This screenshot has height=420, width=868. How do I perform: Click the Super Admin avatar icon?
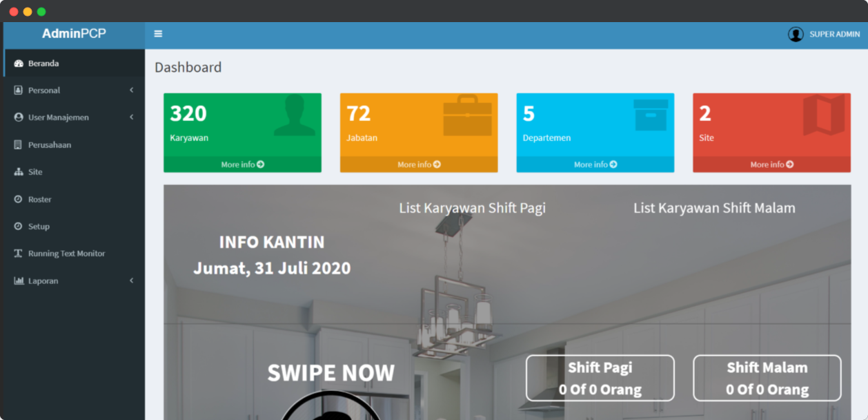click(796, 35)
